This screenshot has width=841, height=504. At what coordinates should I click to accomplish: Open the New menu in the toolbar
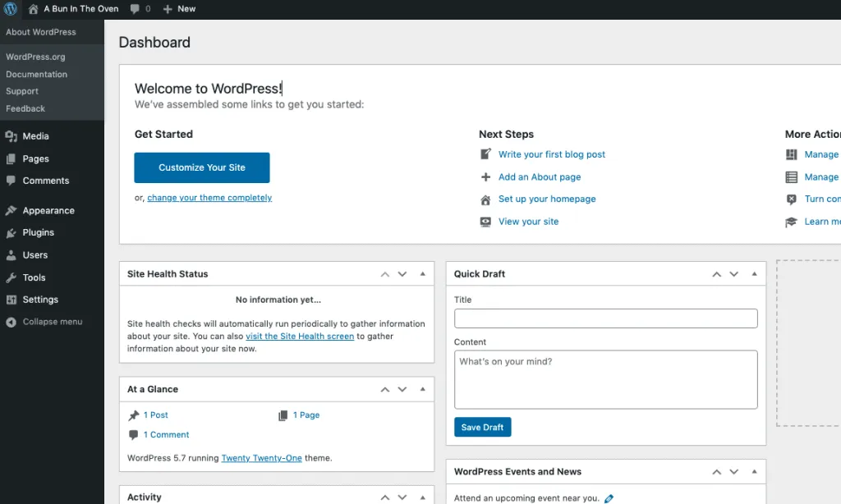click(x=179, y=9)
